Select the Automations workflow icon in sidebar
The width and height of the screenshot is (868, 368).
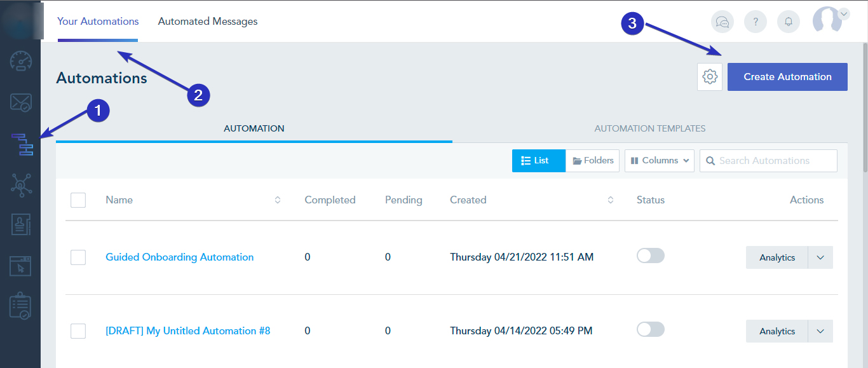[22, 144]
